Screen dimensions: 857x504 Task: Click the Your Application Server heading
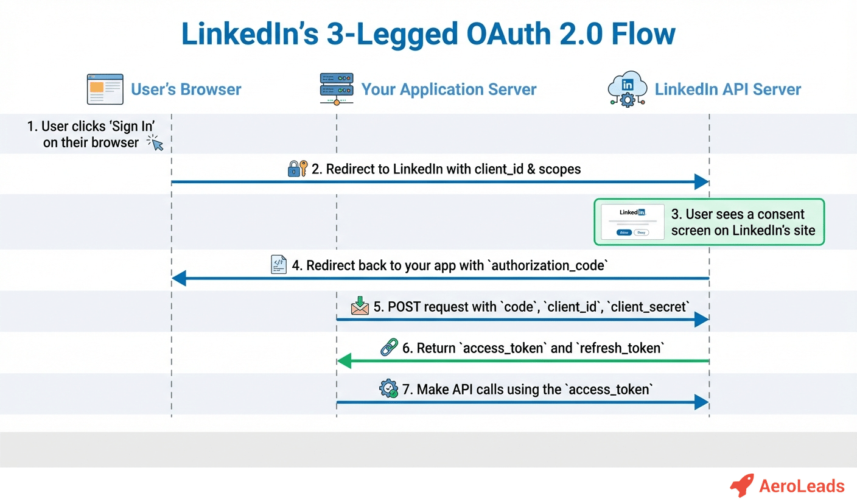[x=449, y=89]
